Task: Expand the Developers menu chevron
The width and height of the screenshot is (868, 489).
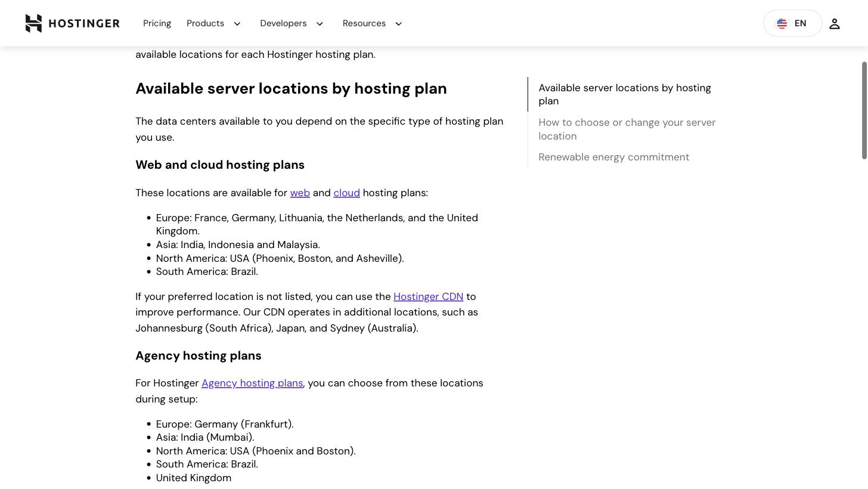Action: 320,23
